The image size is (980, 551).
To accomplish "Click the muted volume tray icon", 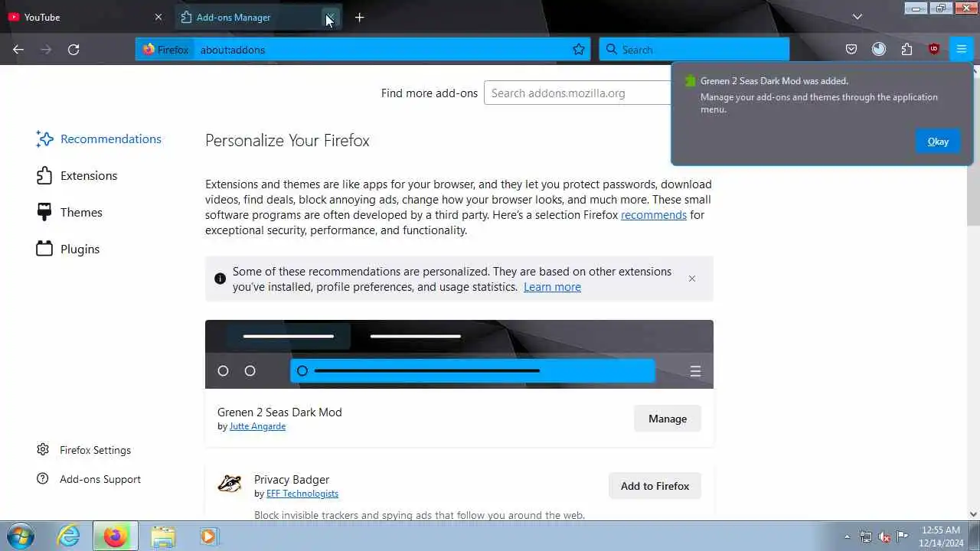I will coord(884,536).
